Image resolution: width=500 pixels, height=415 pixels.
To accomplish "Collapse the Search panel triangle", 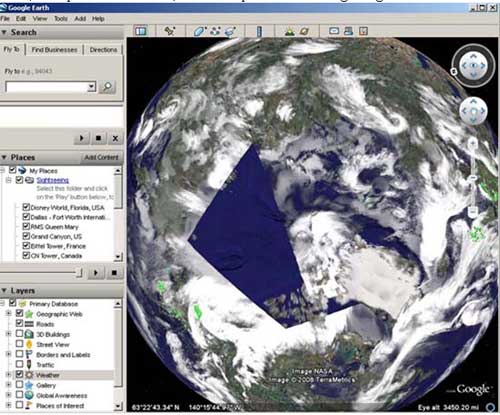I will point(4,32).
